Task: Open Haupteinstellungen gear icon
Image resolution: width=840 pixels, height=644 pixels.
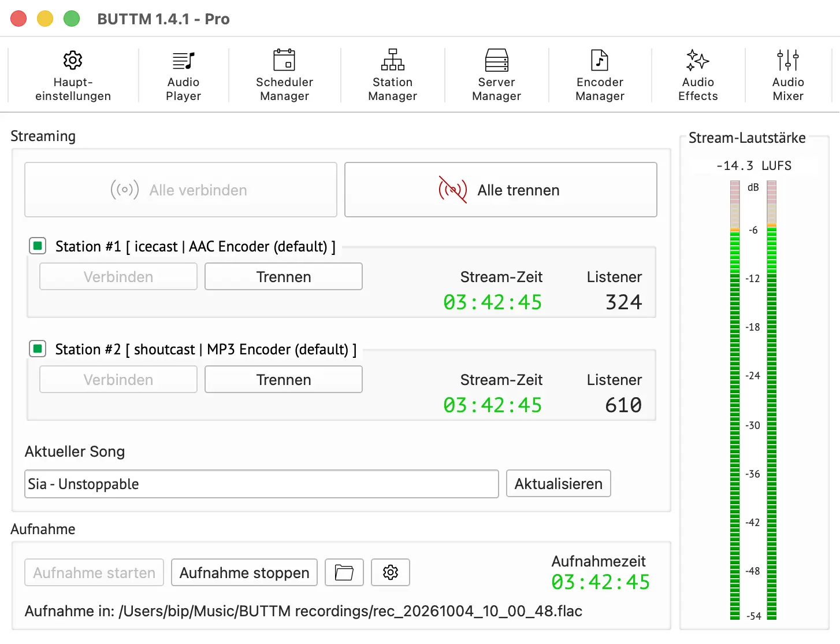Action: 73,60
